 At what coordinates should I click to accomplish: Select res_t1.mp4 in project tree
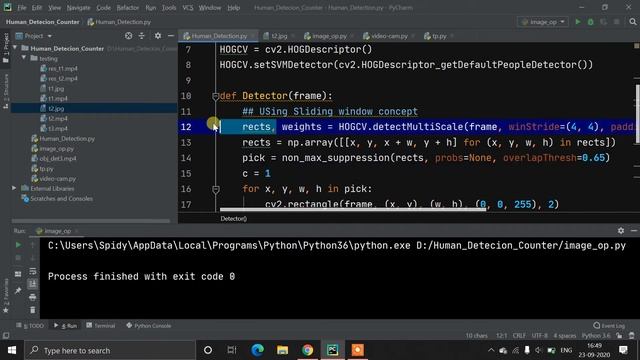coord(58,69)
